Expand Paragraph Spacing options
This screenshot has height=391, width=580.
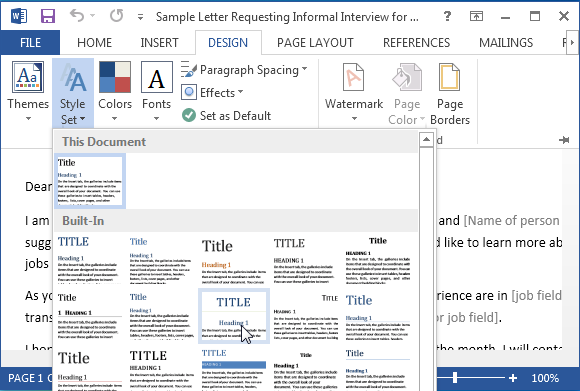click(x=245, y=70)
